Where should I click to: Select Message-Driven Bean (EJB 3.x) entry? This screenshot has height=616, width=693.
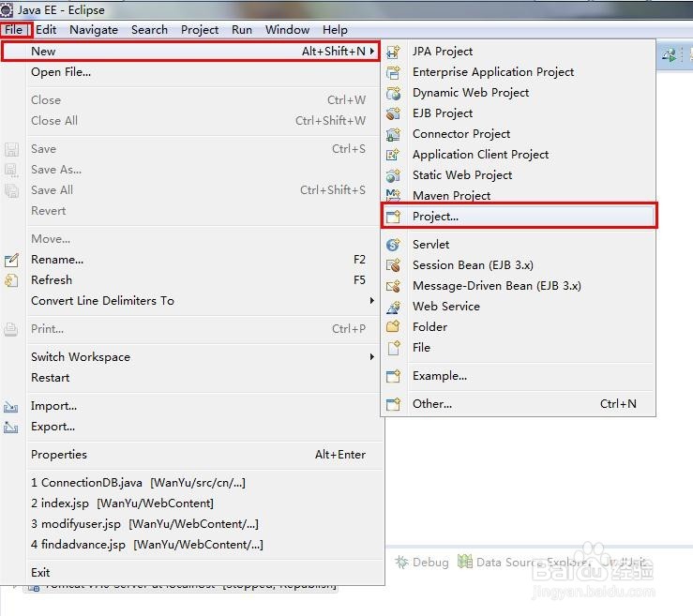tap(518, 286)
